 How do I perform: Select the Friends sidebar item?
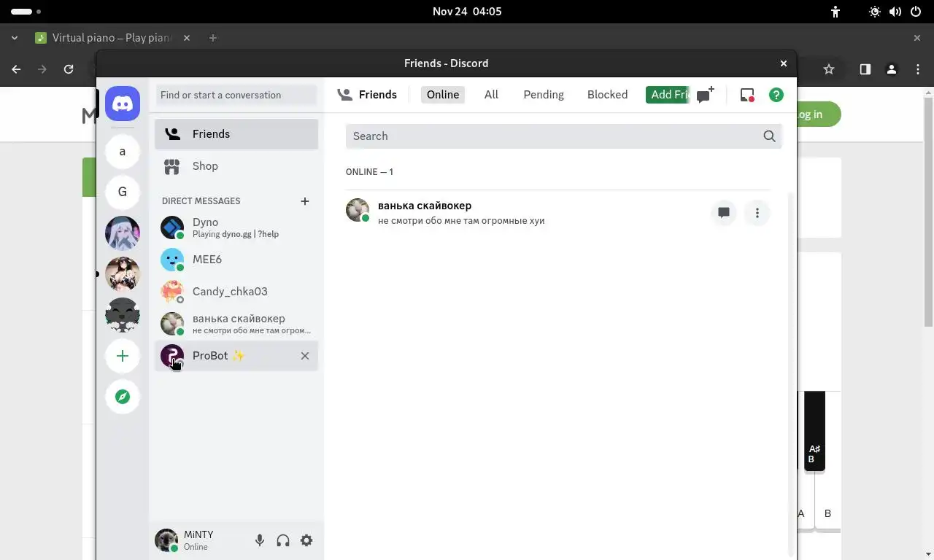tap(236, 134)
